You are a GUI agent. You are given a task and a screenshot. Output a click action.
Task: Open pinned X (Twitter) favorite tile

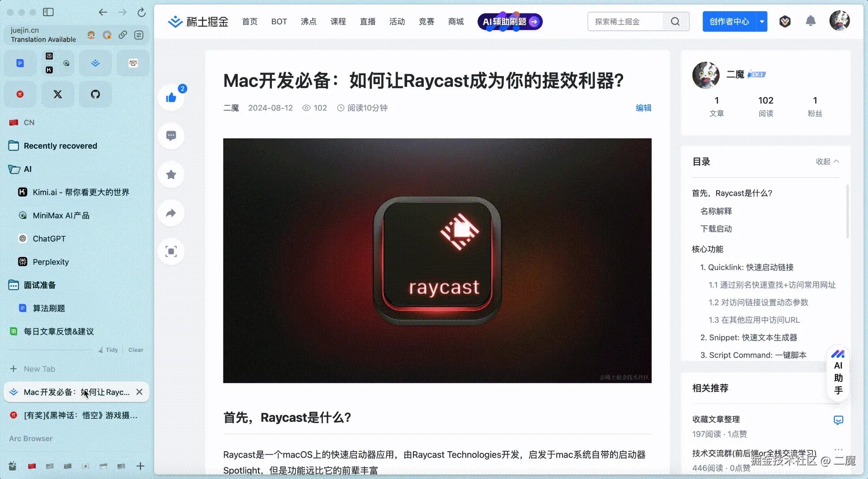pos(58,94)
